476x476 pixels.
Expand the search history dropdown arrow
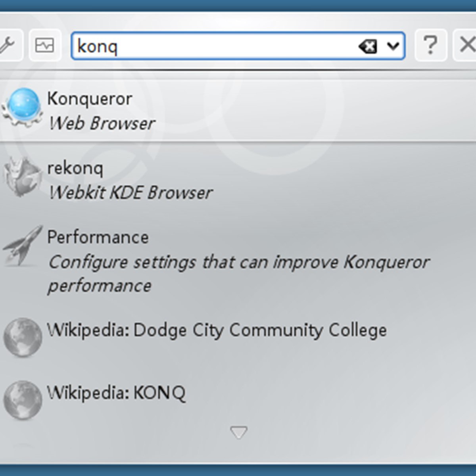(393, 46)
